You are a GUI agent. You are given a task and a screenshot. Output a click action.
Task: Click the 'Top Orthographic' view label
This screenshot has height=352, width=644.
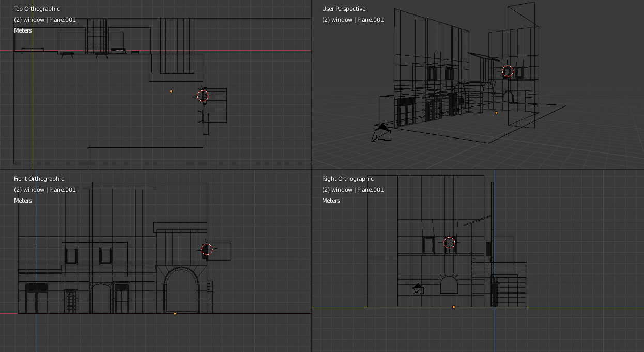click(37, 9)
